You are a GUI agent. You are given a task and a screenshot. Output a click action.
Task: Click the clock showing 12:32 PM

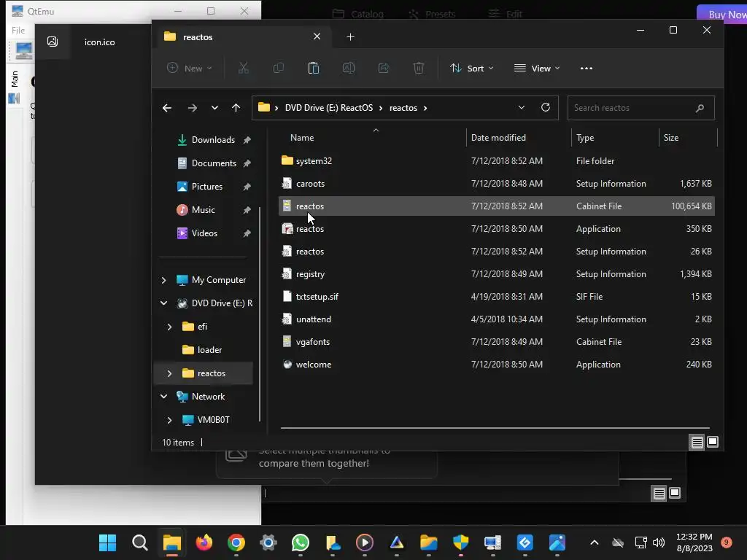(x=694, y=537)
